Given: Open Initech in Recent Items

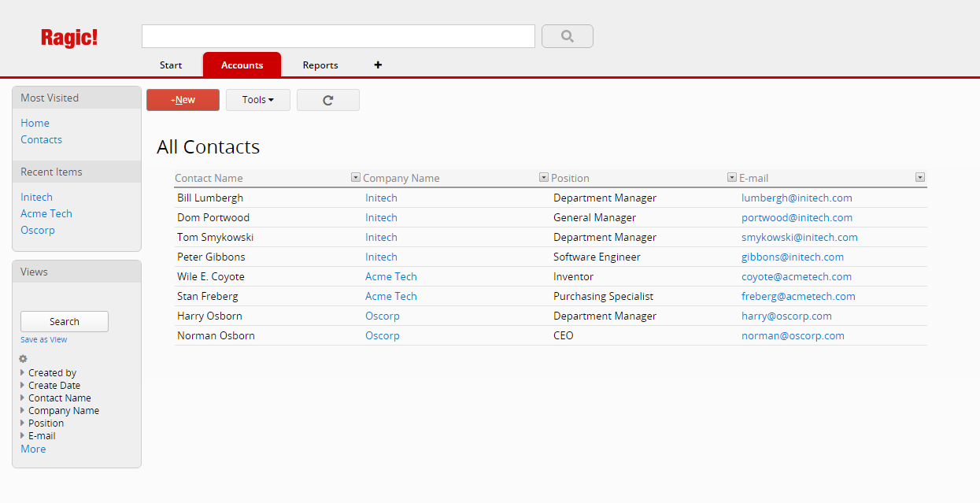Looking at the screenshot, I should coord(36,198).
